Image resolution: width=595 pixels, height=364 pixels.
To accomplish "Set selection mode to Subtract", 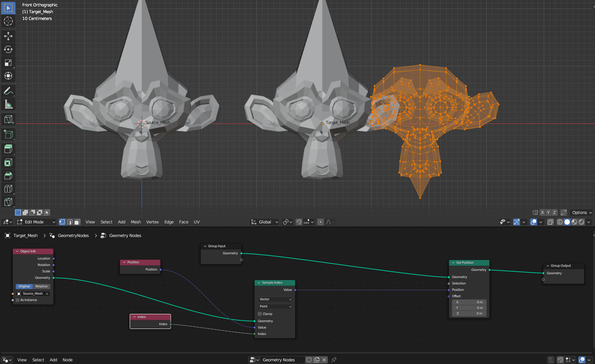I will coord(32,213).
